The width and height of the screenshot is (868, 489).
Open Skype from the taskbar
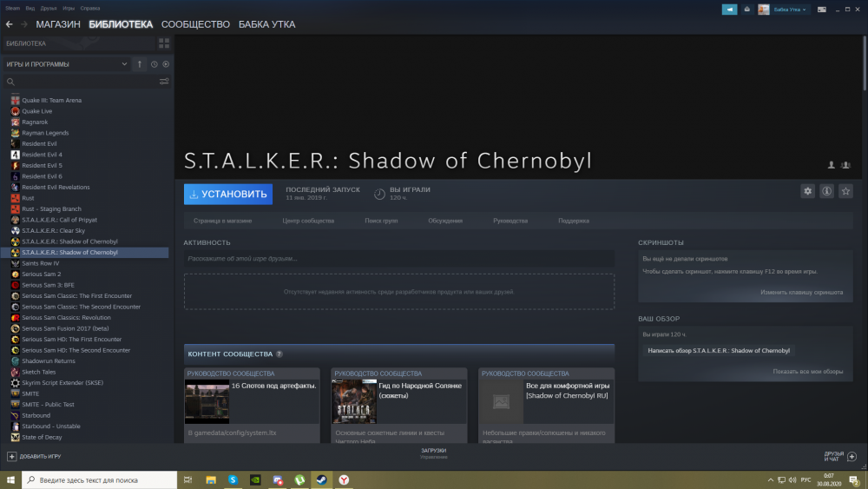(233, 479)
